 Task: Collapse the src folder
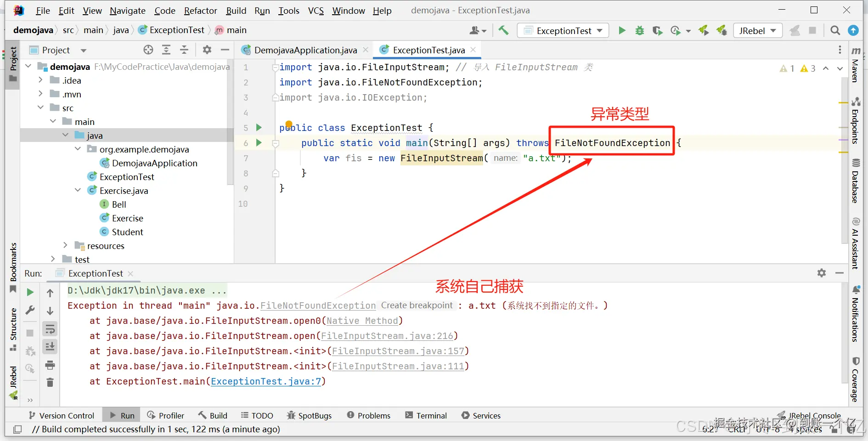pos(40,107)
